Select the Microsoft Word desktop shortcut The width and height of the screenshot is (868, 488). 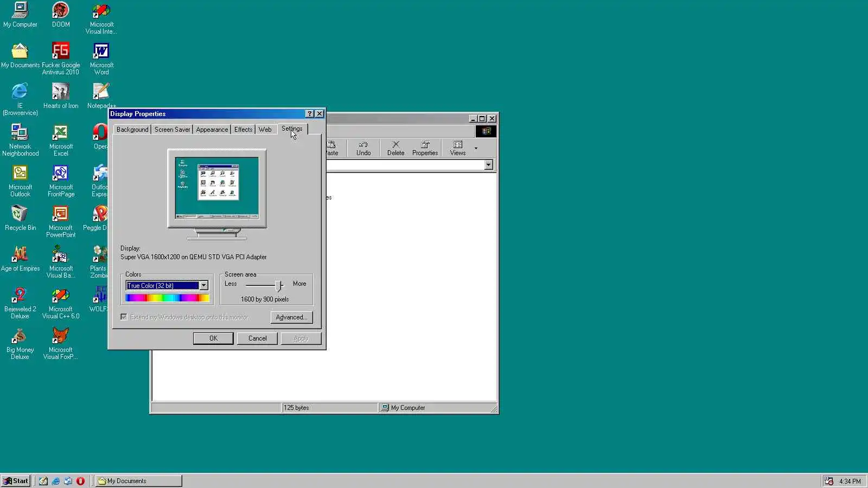tap(101, 59)
